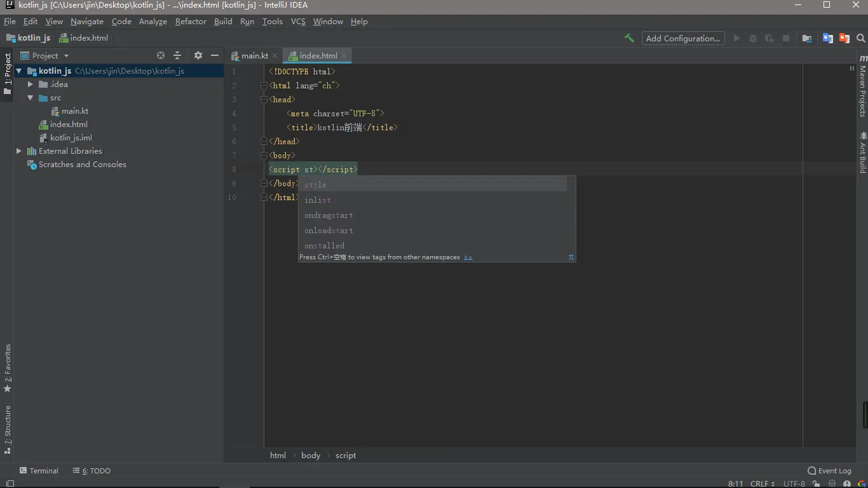Open the Maven Projects side panel

[x=863, y=86]
